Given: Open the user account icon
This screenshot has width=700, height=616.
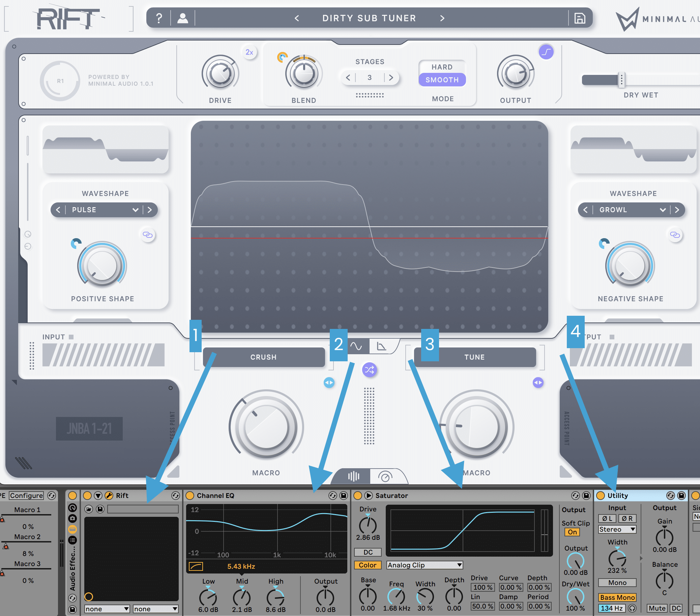Looking at the screenshot, I should tap(182, 18).
